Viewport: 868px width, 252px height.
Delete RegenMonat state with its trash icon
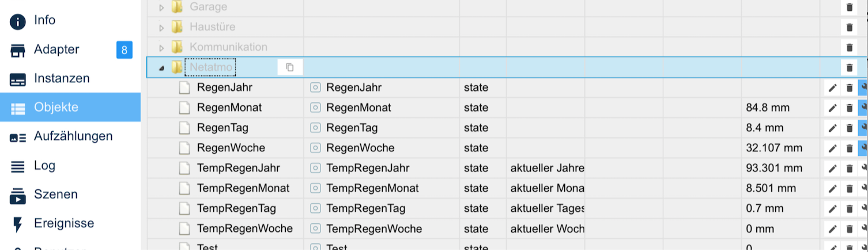pos(849,108)
